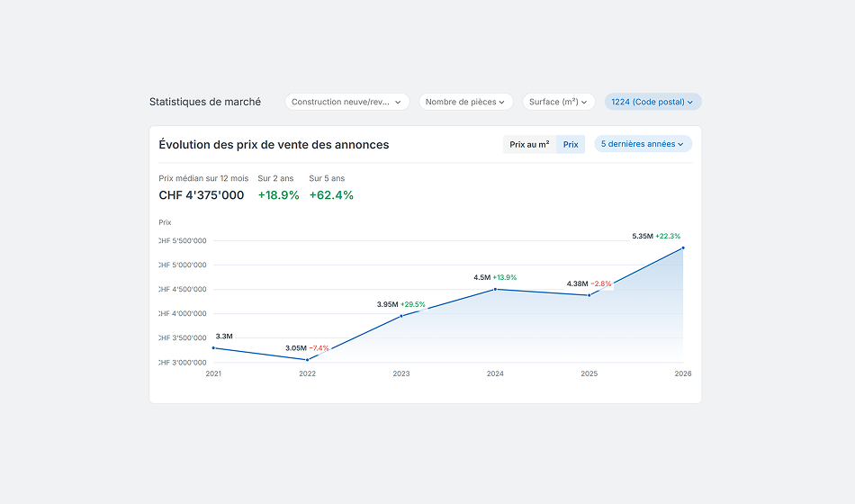The width and height of the screenshot is (855, 504).
Task: Select the 2026 data point at 5.35M
Action: 683,247
